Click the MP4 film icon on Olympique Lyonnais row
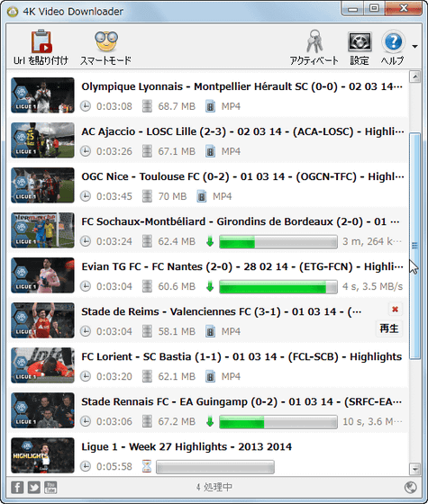The image size is (428, 504). click(x=210, y=106)
